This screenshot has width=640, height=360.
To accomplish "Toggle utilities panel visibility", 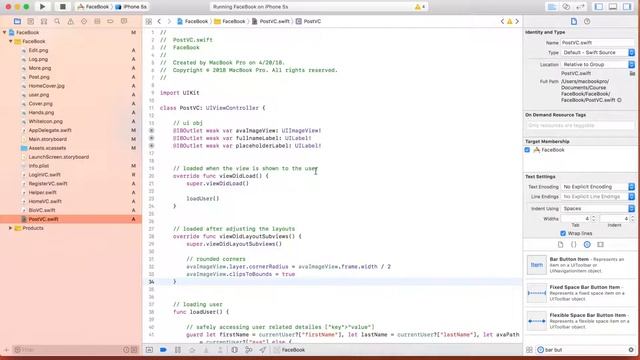I will tap(627, 7).
